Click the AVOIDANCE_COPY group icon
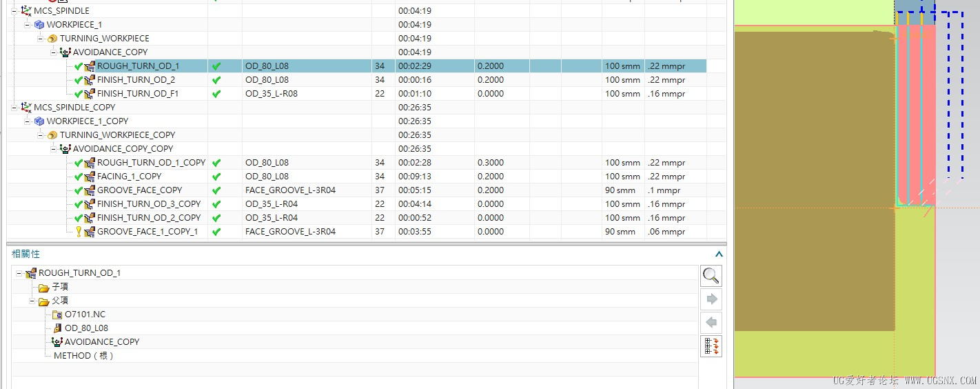 click(65, 52)
